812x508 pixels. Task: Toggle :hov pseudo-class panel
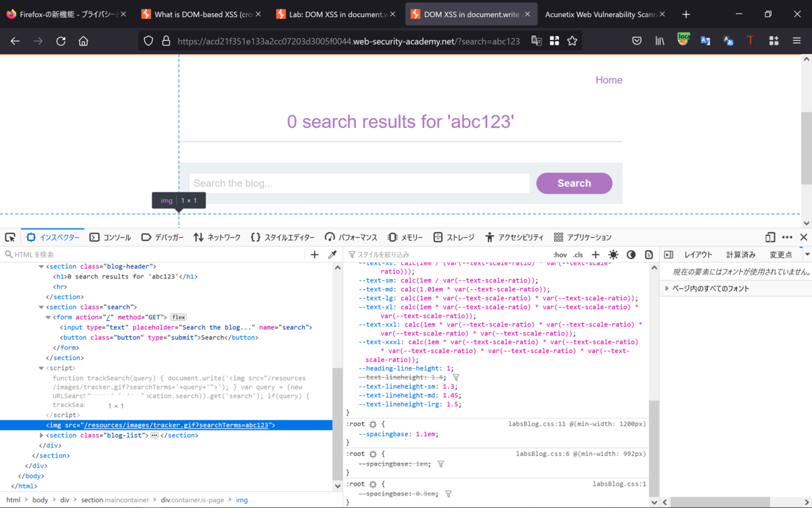(x=560, y=255)
